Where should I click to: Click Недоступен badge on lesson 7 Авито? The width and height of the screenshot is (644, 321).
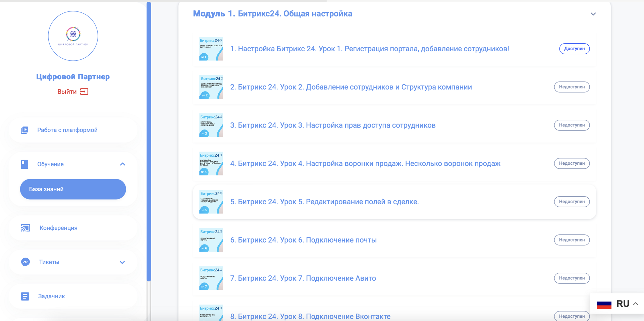tap(572, 278)
